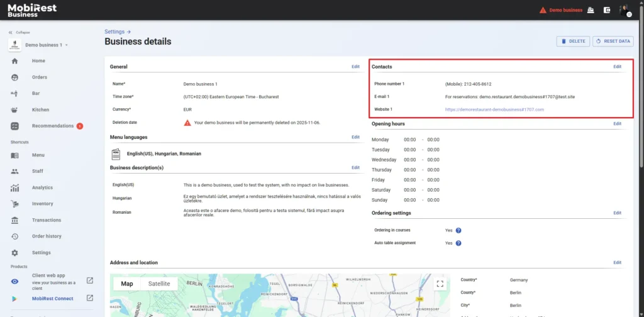Edit the Contacts section
This screenshot has height=317, width=644.
617,67
